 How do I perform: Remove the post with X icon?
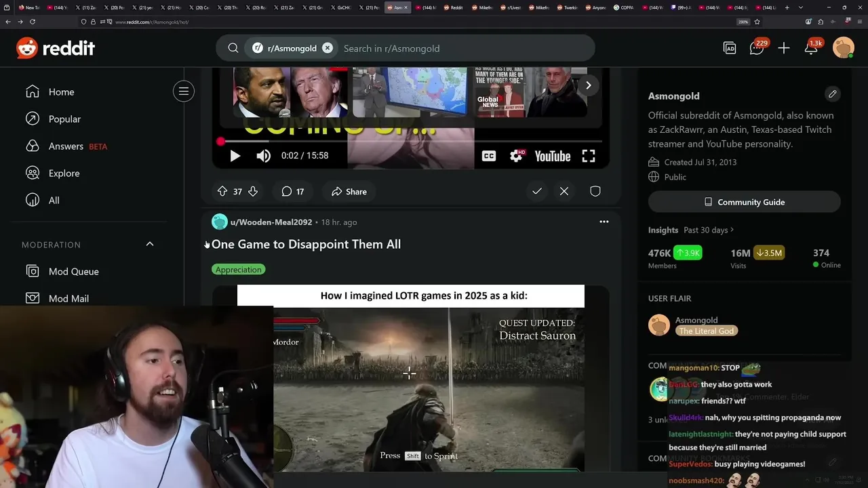pos(564,192)
